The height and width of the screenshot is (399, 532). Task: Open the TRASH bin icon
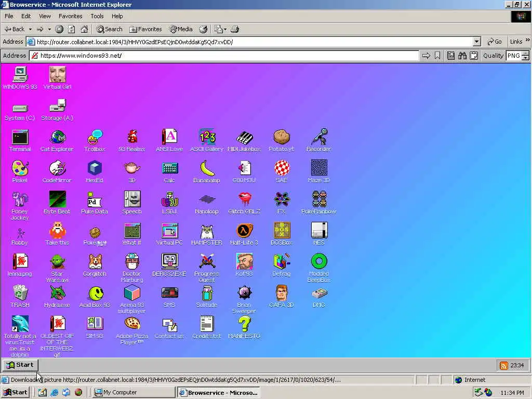[20, 297]
